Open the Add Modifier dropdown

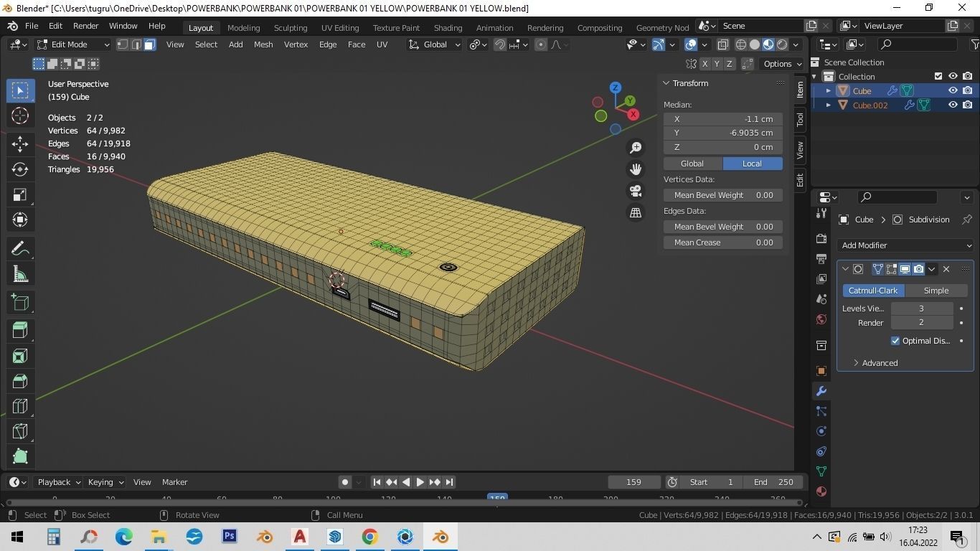coord(905,245)
